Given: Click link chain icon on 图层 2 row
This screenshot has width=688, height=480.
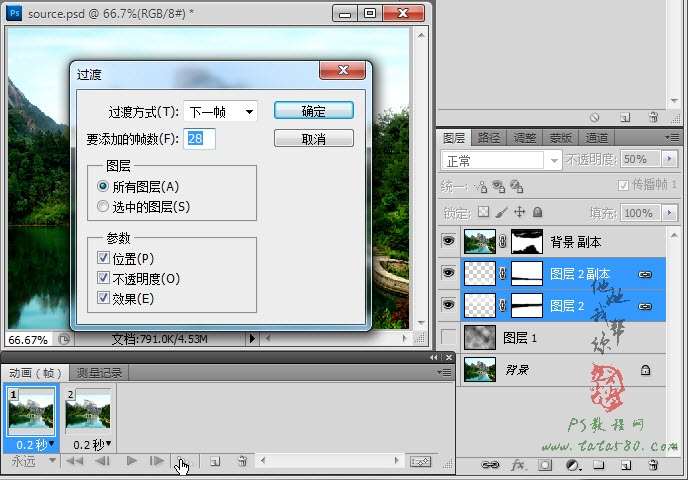Looking at the screenshot, I should tap(645, 306).
